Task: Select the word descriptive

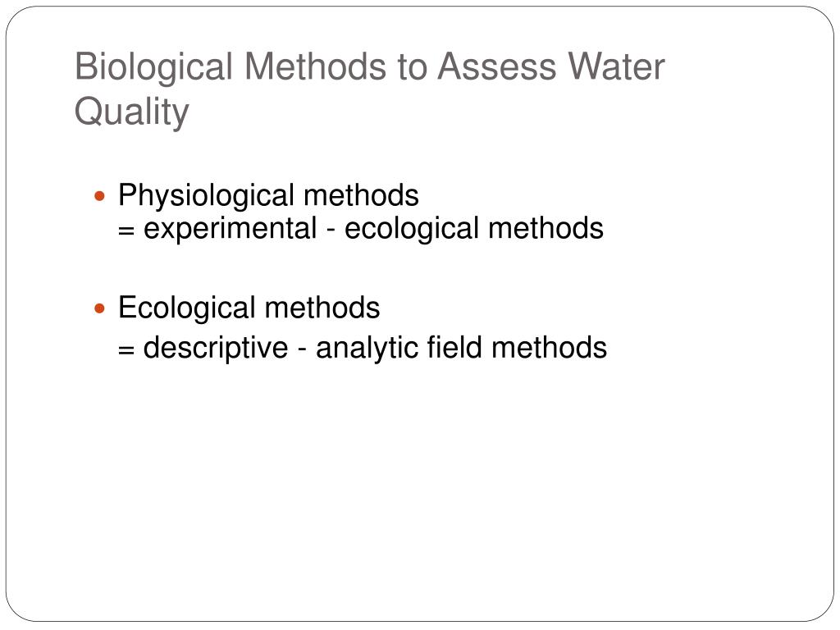Action: click(x=216, y=348)
